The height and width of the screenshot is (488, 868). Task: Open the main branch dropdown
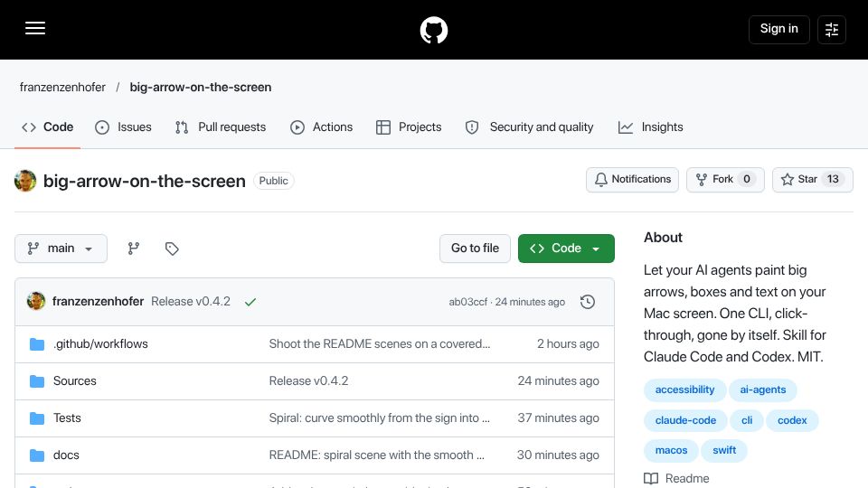tap(61, 249)
